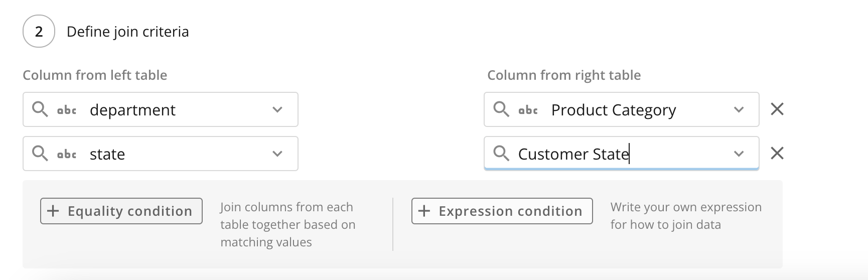Click the department column name text
The image size is (868, 280).
point(132,110)
